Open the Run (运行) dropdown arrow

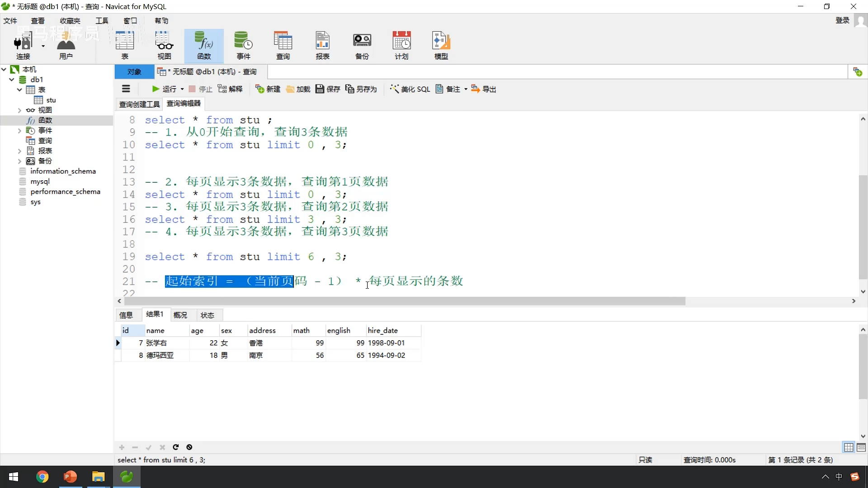pos(182,89)
